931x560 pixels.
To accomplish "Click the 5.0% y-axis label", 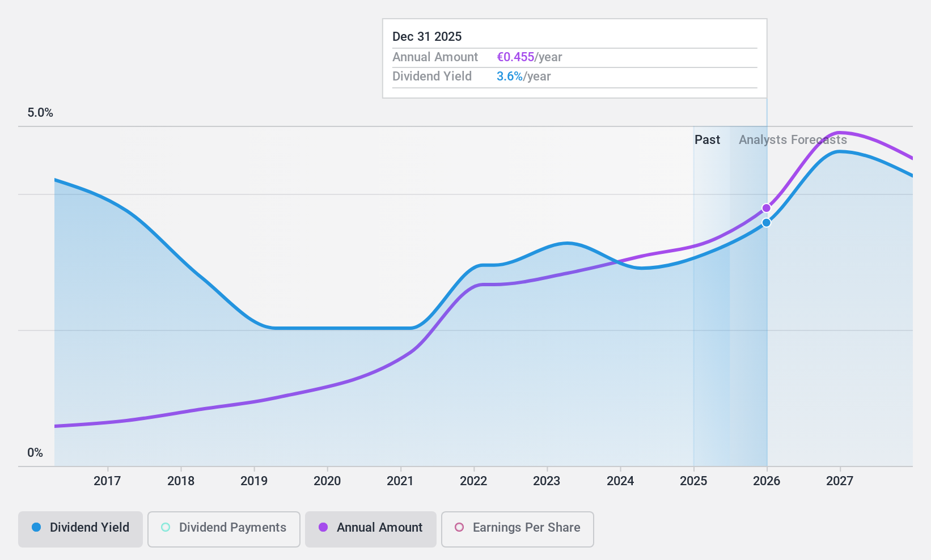I will (40, 113).
